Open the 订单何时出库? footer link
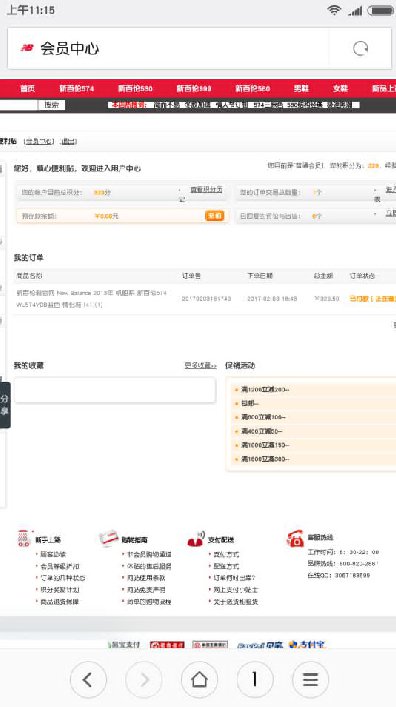The width and height of the screenshot is (396, 707). (x=235, y=578)
